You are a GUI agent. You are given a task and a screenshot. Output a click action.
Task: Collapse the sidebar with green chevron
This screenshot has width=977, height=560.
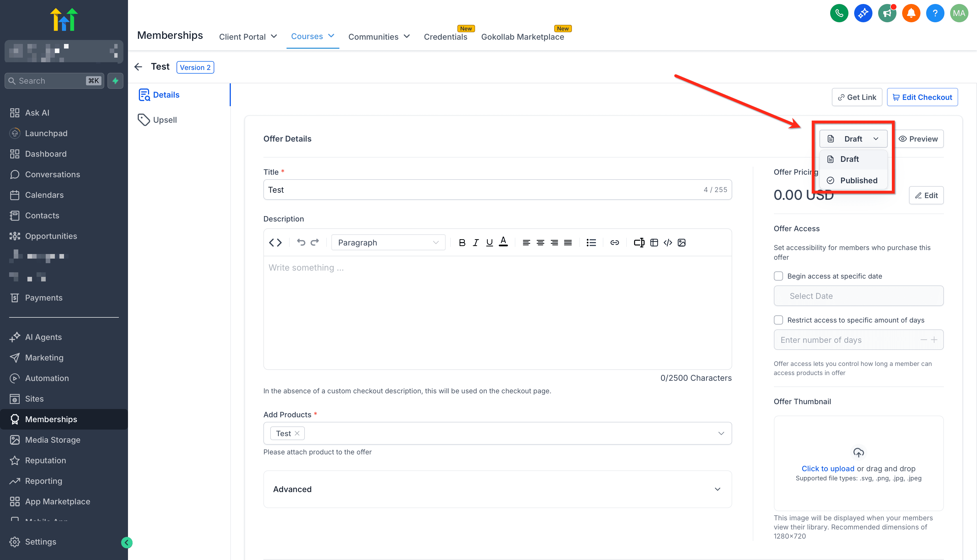pos(127,542)
